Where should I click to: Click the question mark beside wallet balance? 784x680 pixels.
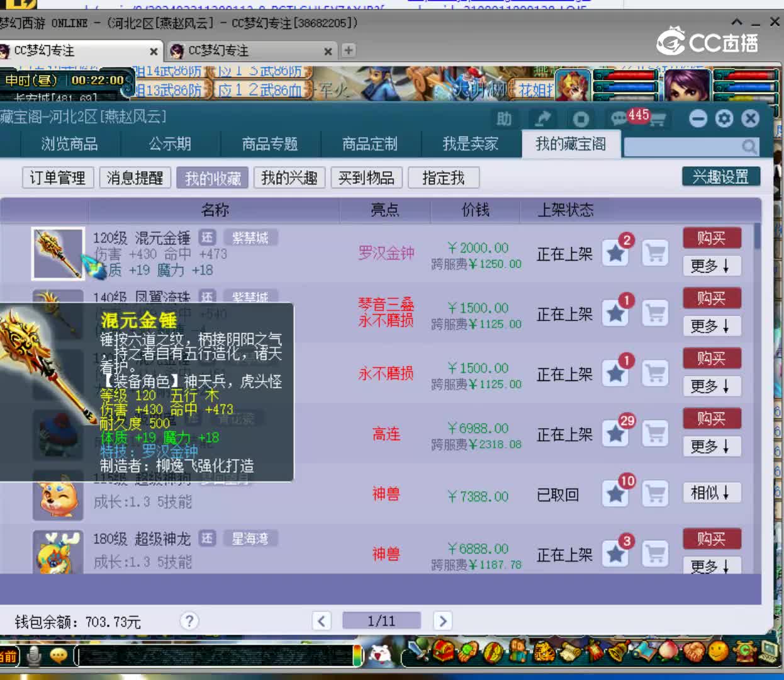(x=189, y=621)
